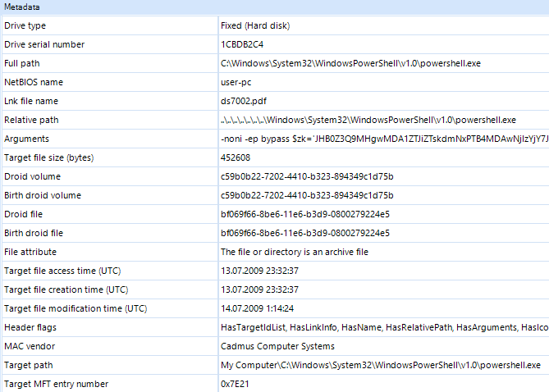Image resolution: width=549 pixels, height=392 pixels.
Task: Select the MAC vendor Cadmus Computer Systems
Action: click(x=277, y=346)
